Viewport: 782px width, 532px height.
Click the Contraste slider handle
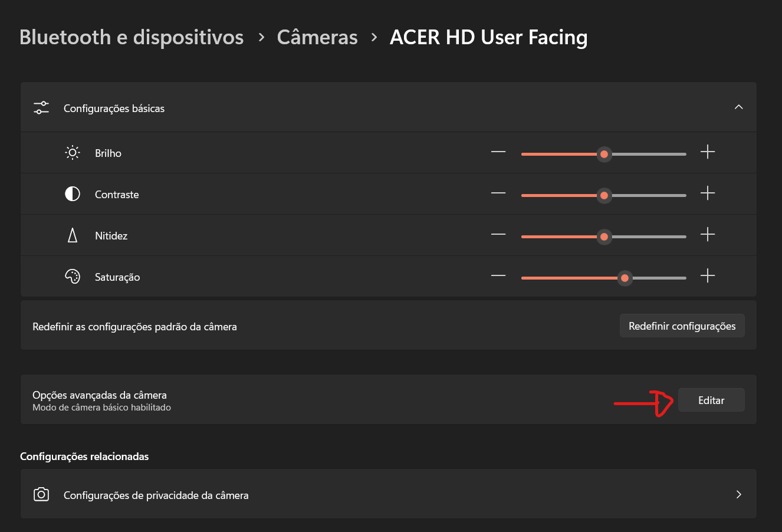604,195
